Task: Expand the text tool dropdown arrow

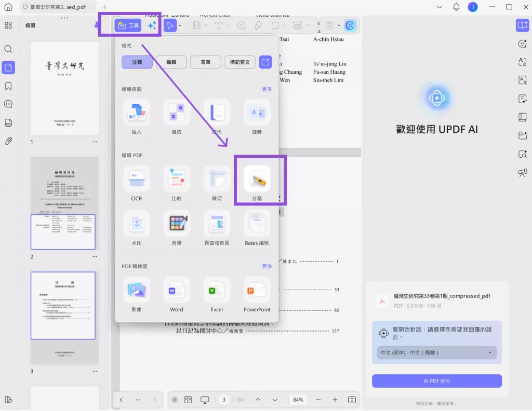Action: [229, 25]
